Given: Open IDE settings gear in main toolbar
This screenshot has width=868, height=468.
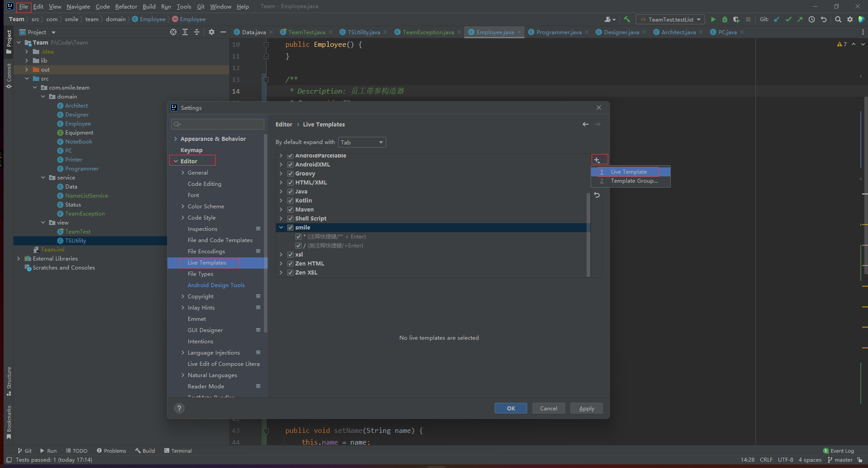Looking at the screenshot, I should tap(850, 19).
